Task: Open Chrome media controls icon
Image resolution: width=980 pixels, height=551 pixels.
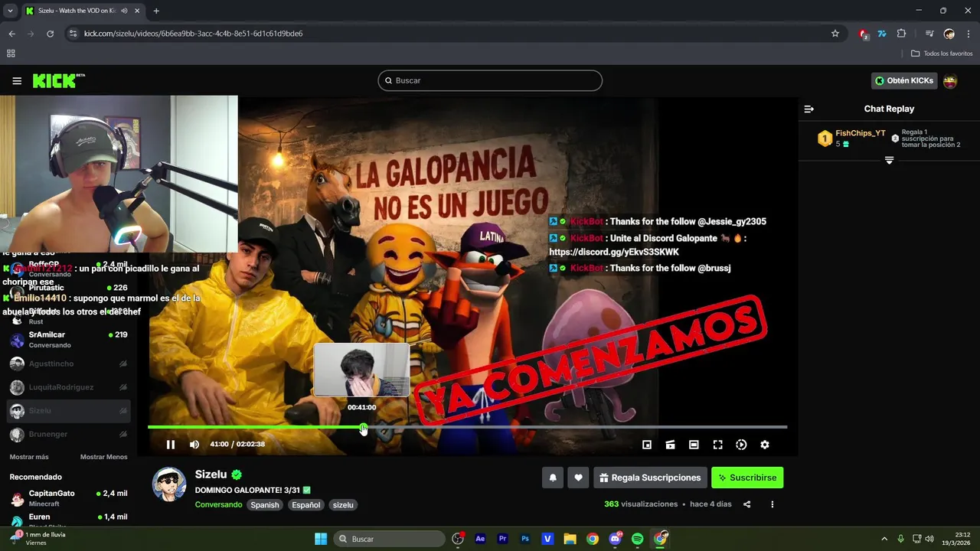Action: [x=929, y=34]
